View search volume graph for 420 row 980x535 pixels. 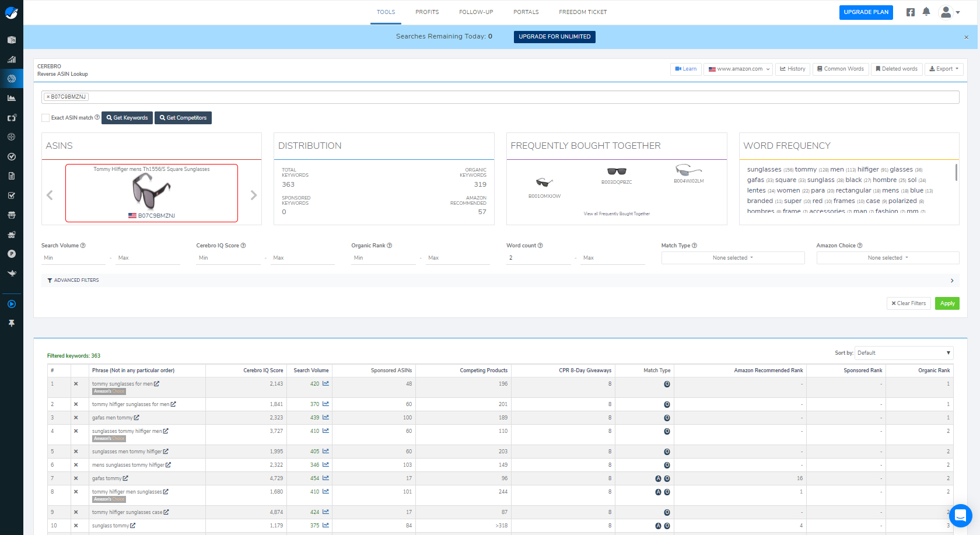click(x=325, y=384)
